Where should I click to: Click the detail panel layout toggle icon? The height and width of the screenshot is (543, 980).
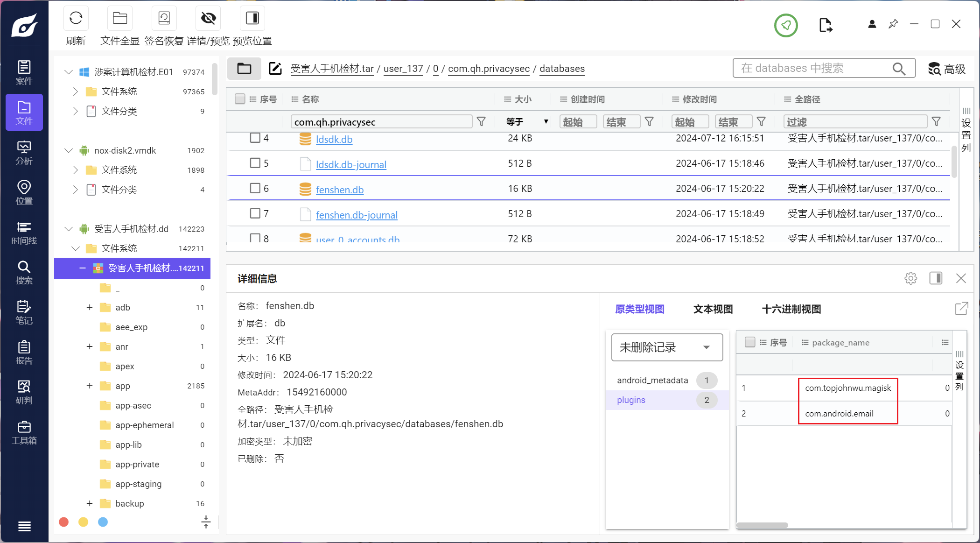pos(936,278)
